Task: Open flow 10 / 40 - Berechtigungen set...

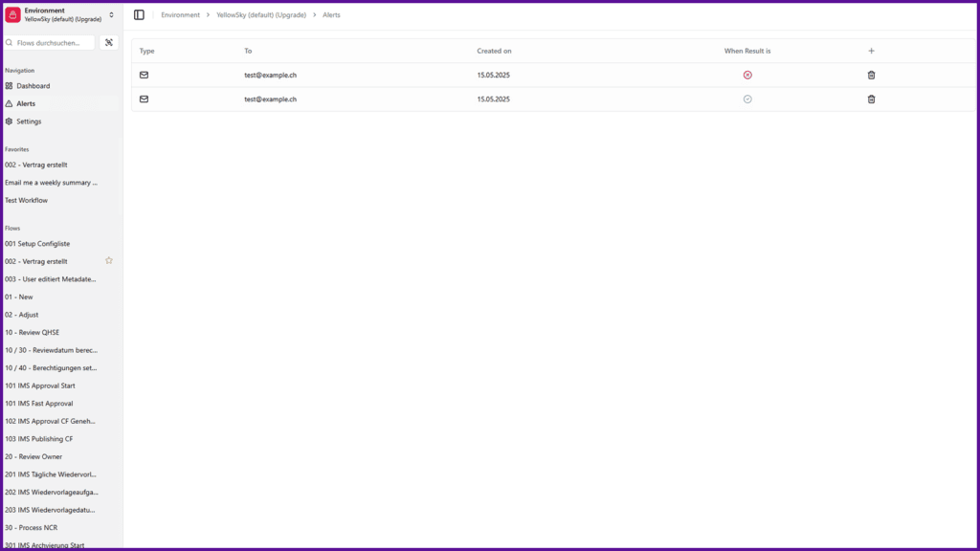Action: 51,368
